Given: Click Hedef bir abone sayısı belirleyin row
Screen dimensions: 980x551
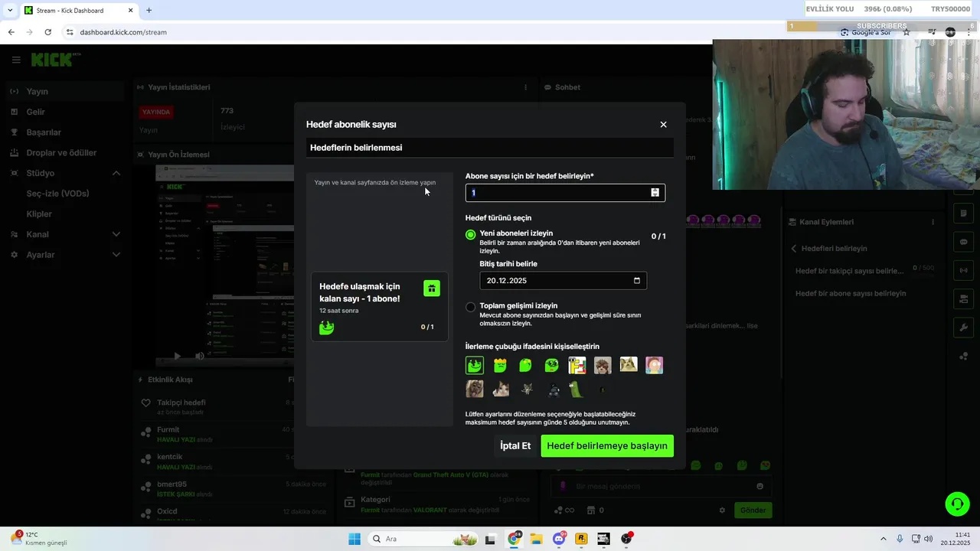Looking at the screenshot, I should click(x=865, y=293).
